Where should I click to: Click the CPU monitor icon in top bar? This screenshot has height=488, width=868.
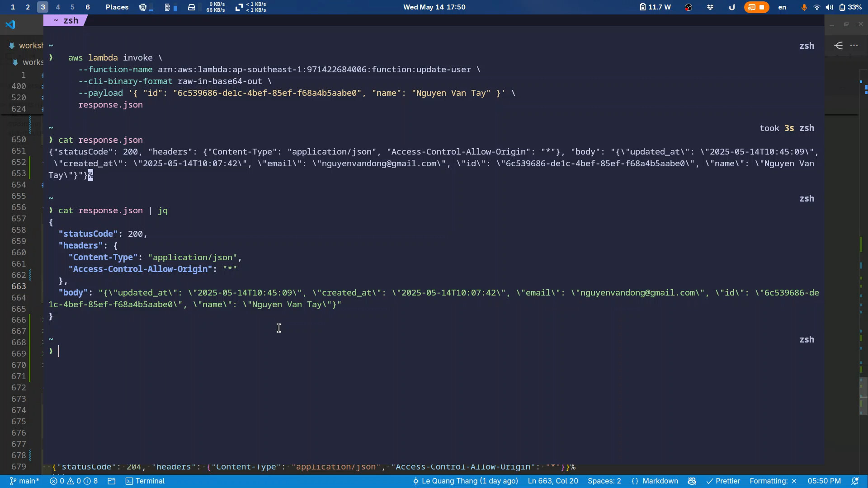143,7
